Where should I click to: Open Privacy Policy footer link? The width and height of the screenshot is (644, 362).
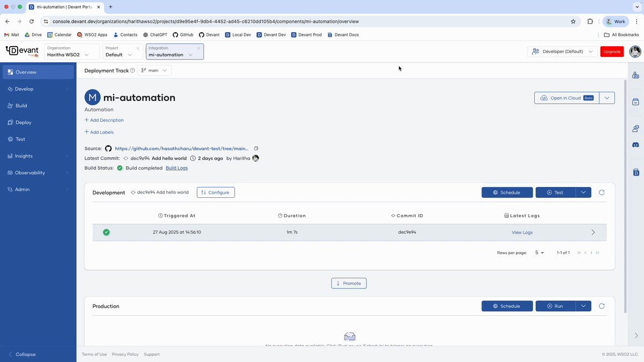click(x=125, y=354)
